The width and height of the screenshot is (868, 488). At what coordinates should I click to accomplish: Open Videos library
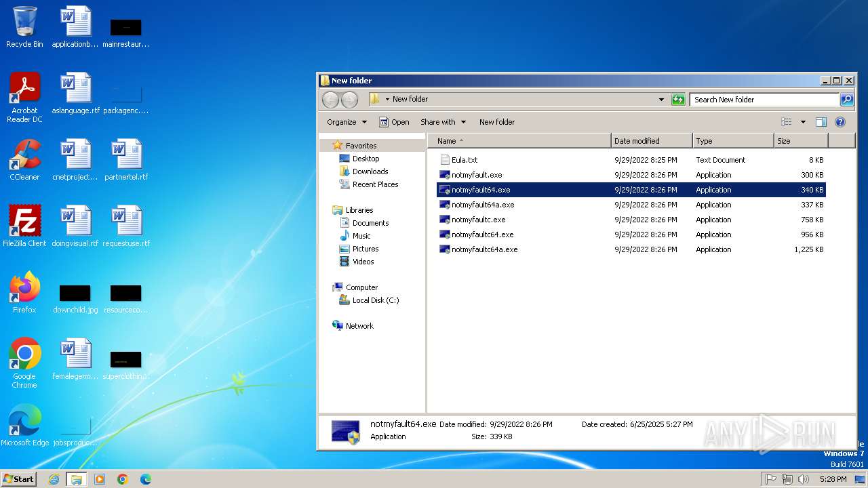click(363, 262)
